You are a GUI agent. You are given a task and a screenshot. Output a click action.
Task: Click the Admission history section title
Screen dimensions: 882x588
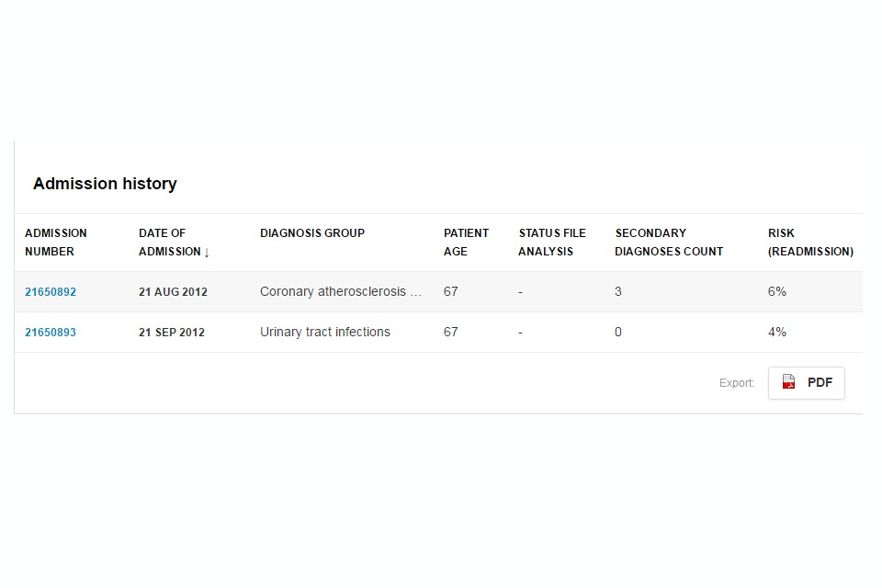pos(105,184)
